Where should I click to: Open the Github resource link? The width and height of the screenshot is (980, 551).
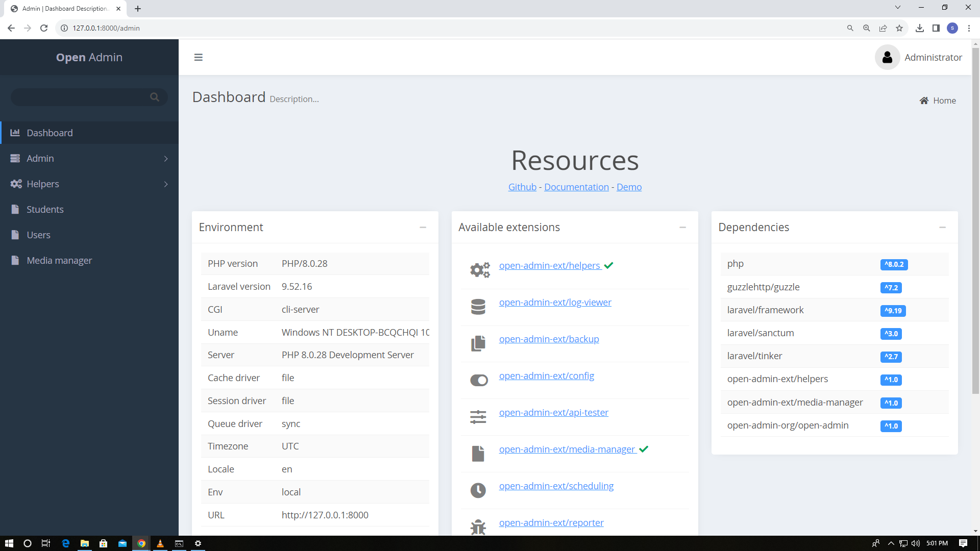522,187
